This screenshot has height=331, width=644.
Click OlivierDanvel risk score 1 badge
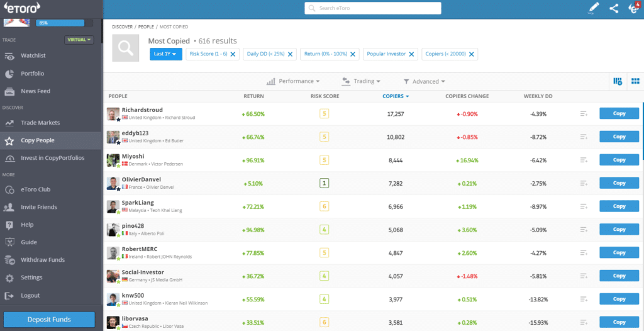(x=325, y=183)
